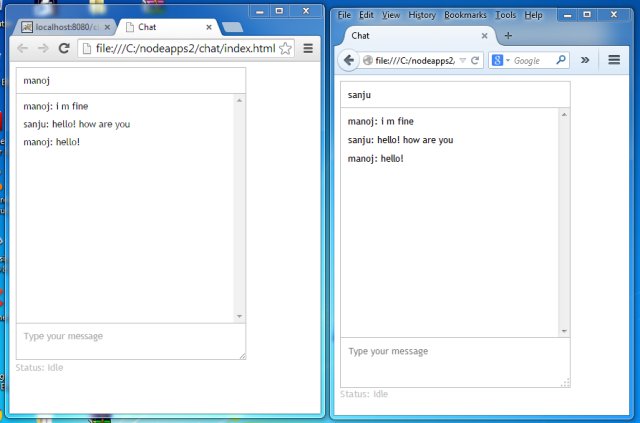Screen dimensions: 640x423
Task: Open Firefox's Tools menu
Action: coord(506,15)
